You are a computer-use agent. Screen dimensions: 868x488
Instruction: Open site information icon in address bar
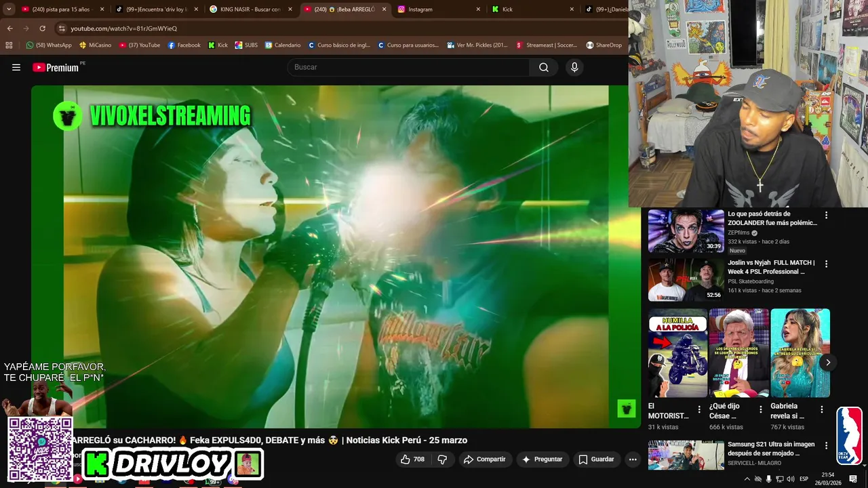pos(62,28)
